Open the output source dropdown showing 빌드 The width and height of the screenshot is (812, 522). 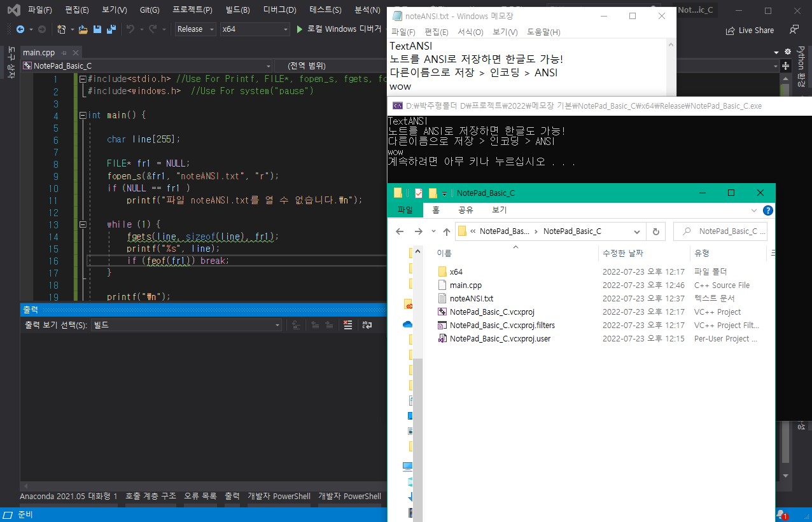tap(186, 325)
